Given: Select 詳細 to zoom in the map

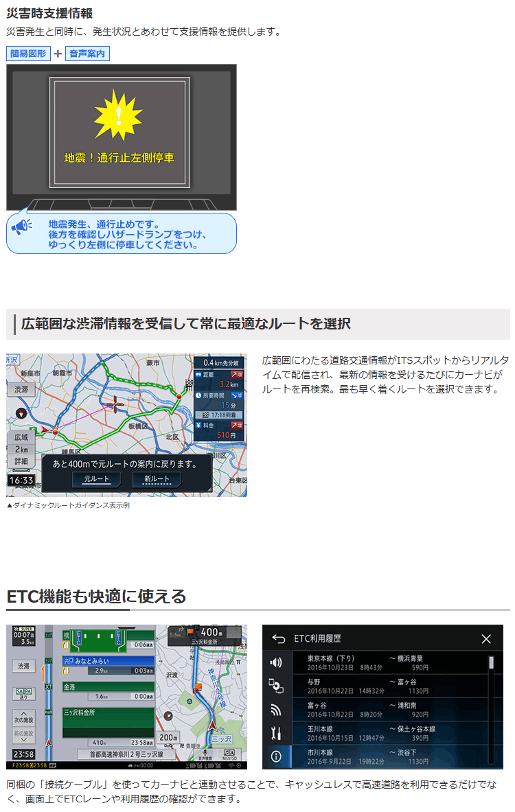Looking at the screenshot, I should click(x=21, y=461).
